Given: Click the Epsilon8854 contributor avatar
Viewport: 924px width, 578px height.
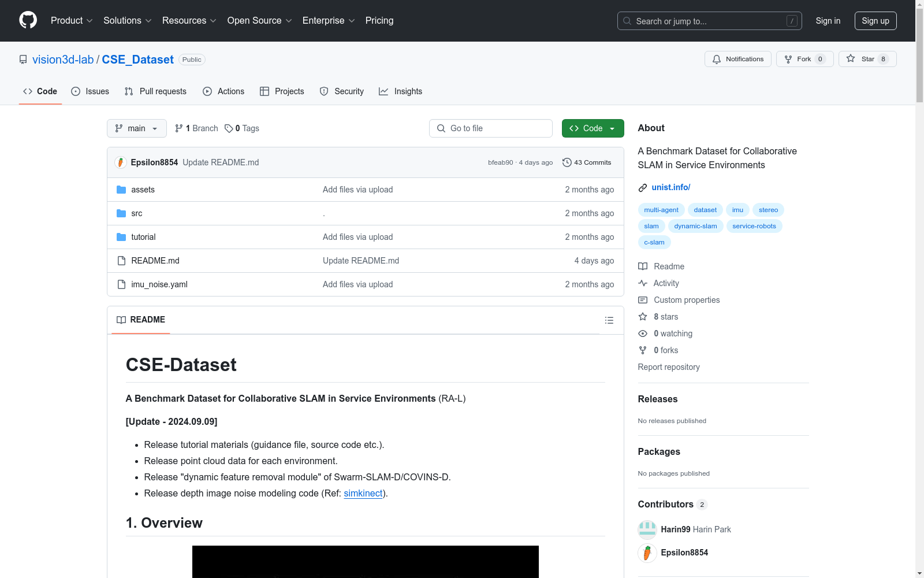Looking at the screenshot, I should pos(647,553).
